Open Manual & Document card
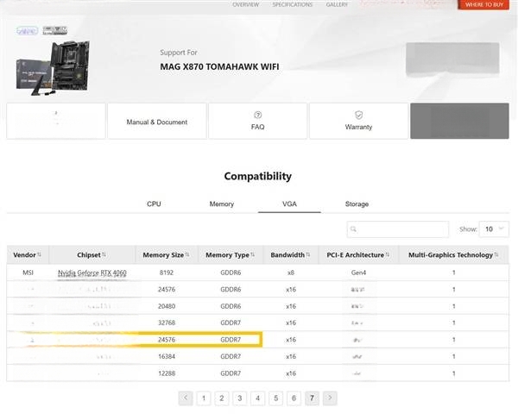Image resolution: width=518 pixels, height=420 pixels. tap(157, 121)
